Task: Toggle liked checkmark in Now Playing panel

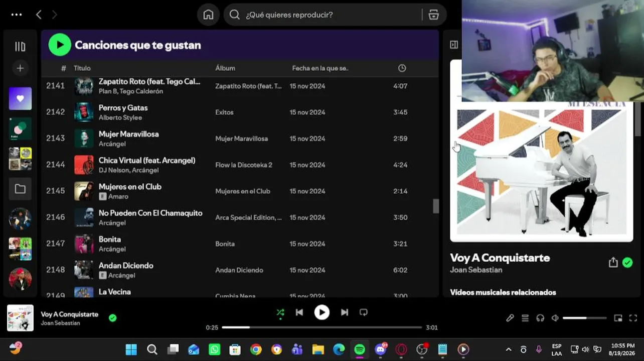Action: pos(627,262)
